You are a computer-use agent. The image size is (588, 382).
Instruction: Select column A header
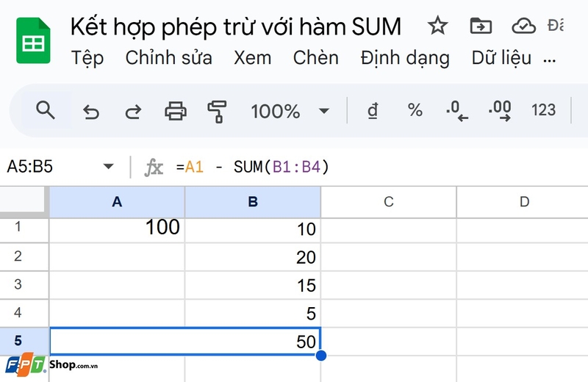tap(117, 202)
